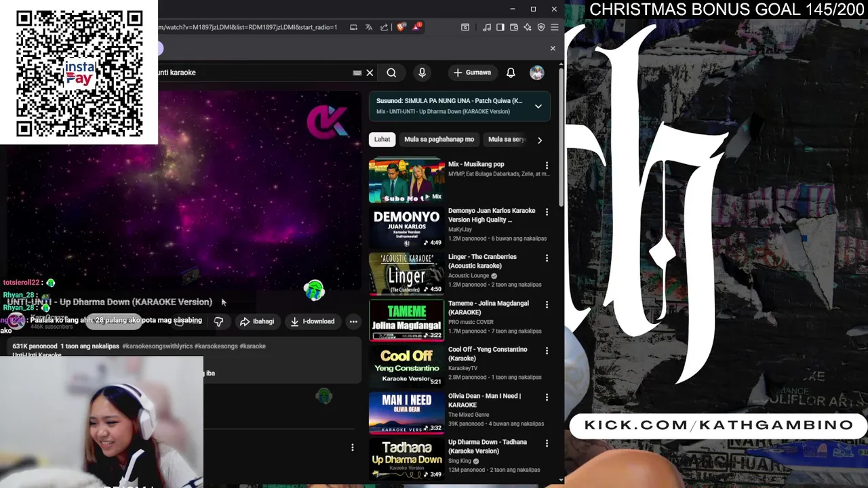Open options menu for Olivia Dean video
Image resolution: width=868 pixels, height=488 pixels.
click(547, 397)
